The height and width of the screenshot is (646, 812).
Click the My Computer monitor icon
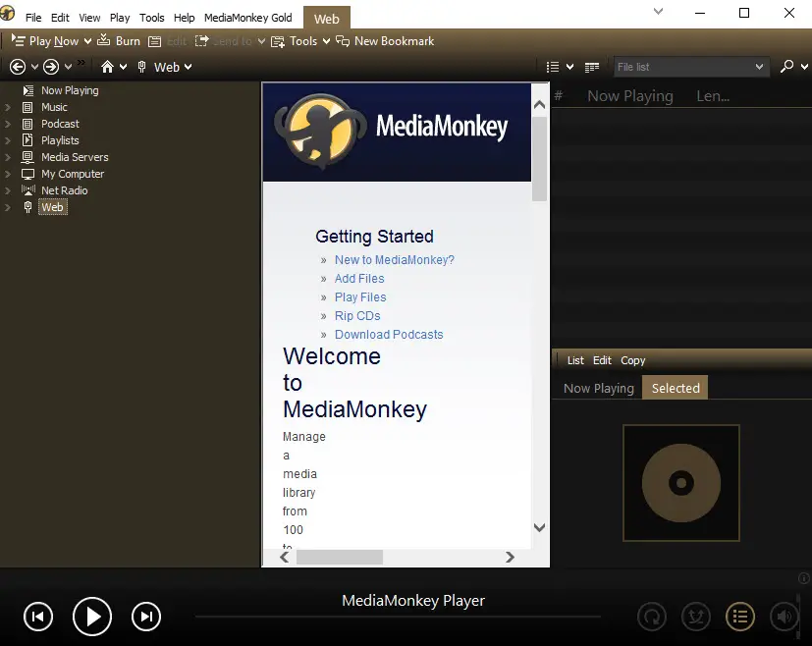pyautogui.click(x=27, y=174)
